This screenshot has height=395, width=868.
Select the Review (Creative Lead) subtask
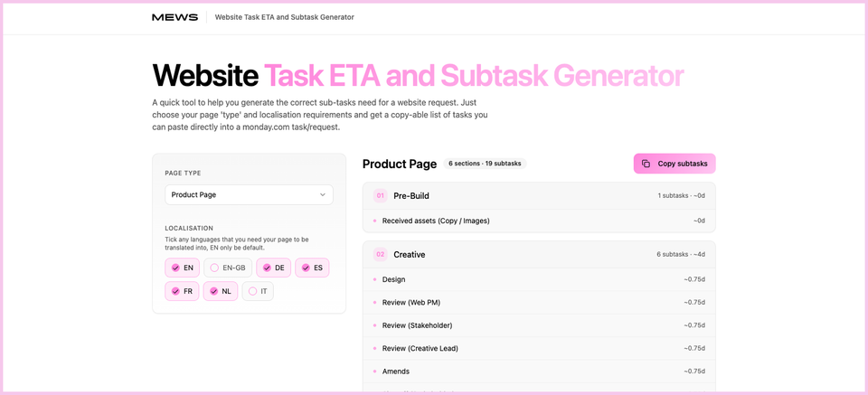click(x=539, y=348)
